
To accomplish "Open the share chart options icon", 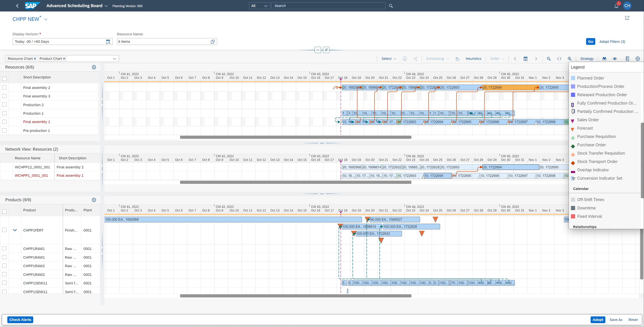I will pyautogui.click(x=415, y=58).
